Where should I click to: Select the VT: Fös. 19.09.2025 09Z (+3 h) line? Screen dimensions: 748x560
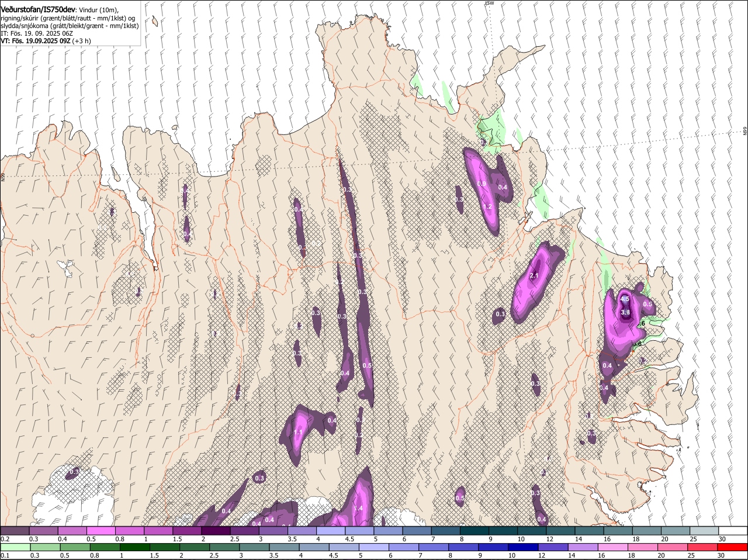coord(46,41)
